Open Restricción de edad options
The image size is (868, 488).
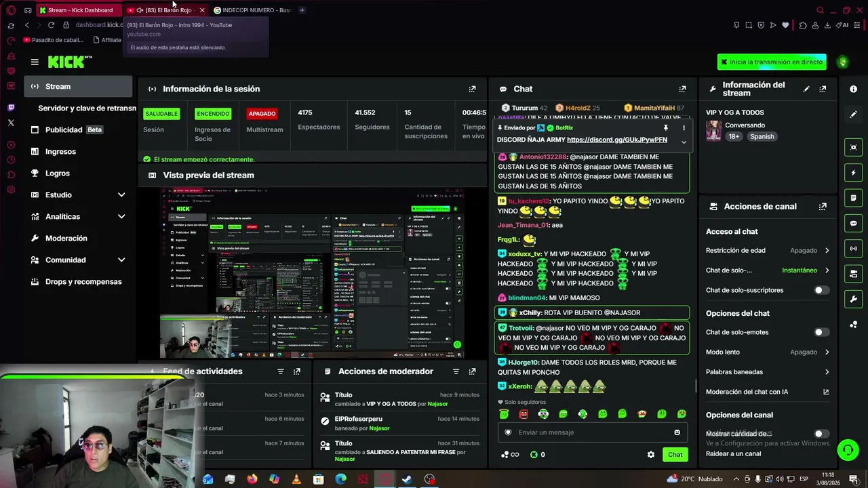(x=768, y=250)
